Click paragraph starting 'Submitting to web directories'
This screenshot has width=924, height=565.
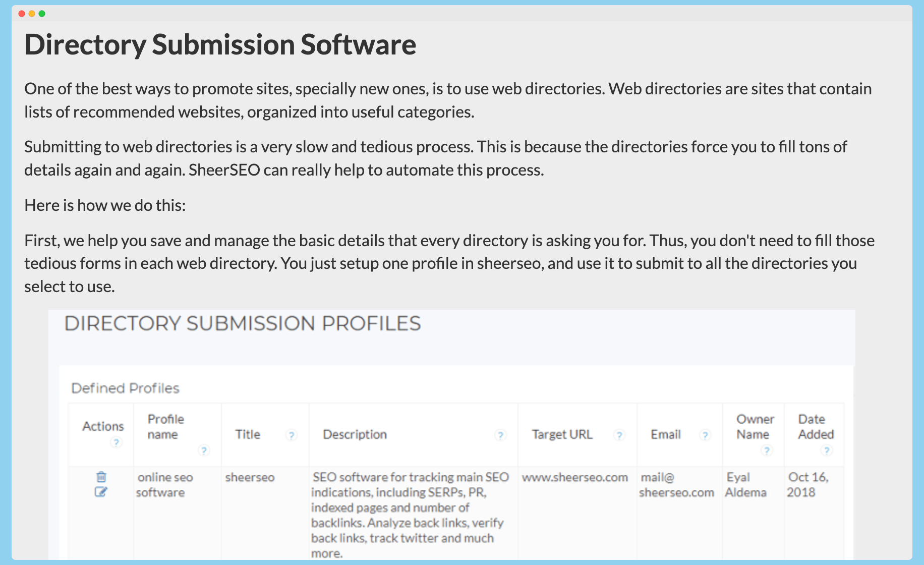coord(436,158)
